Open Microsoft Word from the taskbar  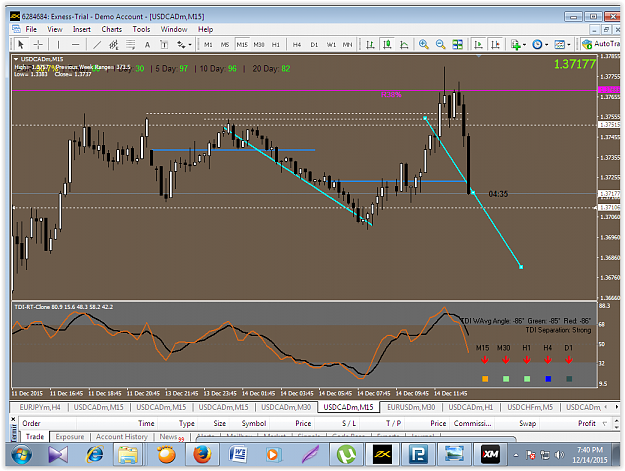pyautogui.click(x=238, y=455)
